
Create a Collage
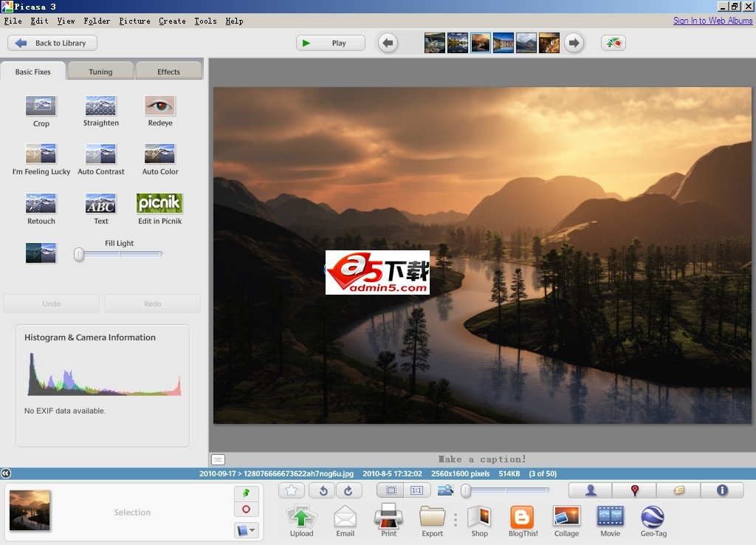tap(566, 521)
